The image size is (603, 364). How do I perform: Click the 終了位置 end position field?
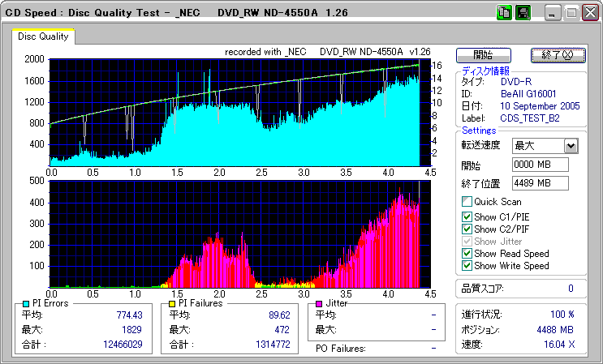tap(540, 182)
